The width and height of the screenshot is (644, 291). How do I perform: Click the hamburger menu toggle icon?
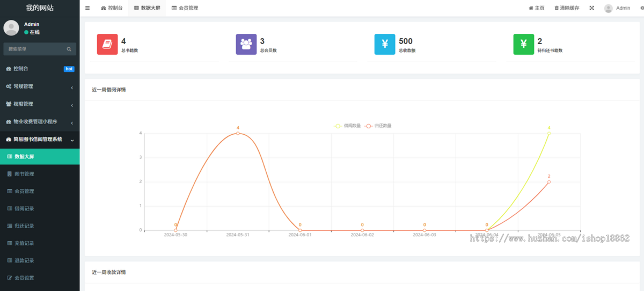tap(87, 8)
